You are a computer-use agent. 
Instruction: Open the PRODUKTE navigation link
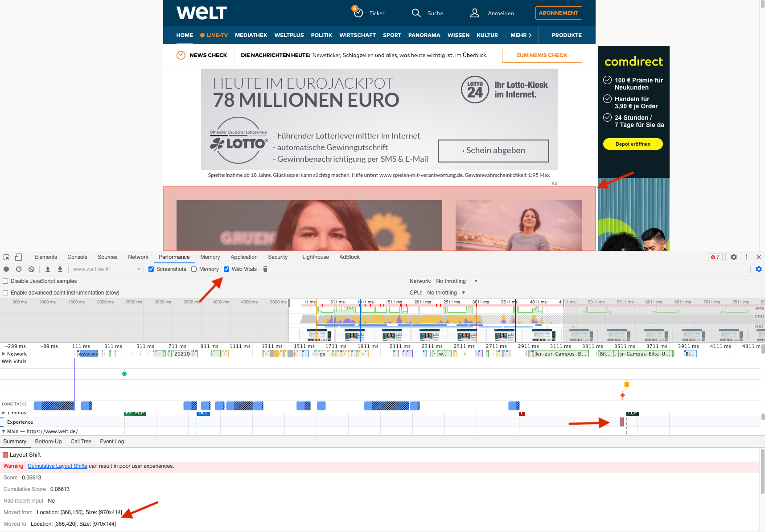coord(567,35)
